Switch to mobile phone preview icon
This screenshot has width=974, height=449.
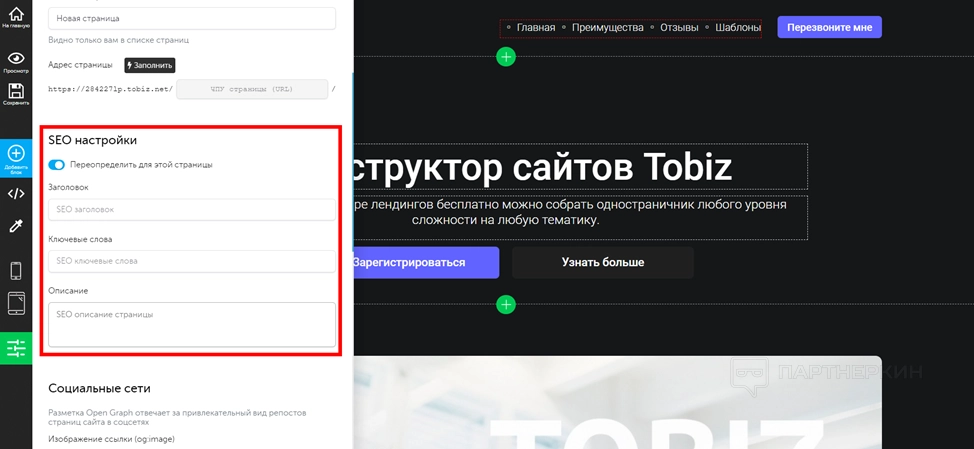point(16,271)
